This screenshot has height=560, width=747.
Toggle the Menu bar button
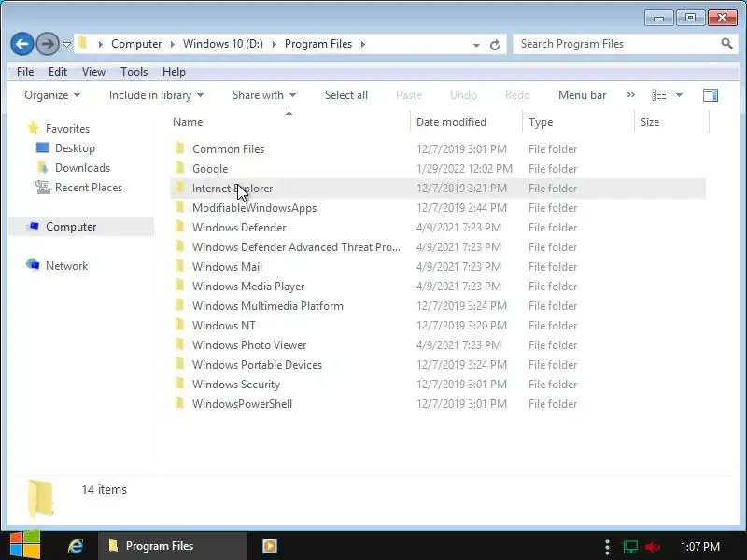tap(582, 95)
